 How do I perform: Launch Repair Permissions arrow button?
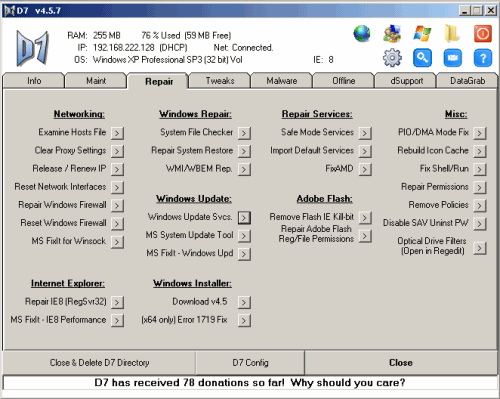click(x=480, y=187)
